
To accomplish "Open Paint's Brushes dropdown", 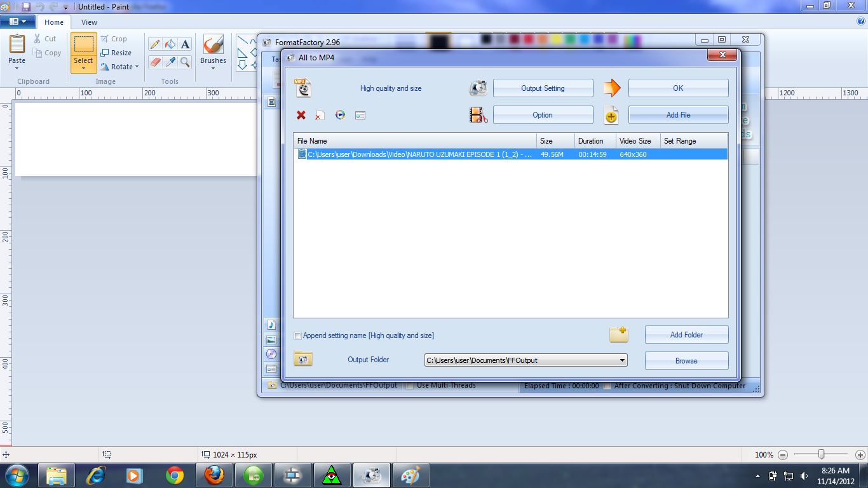I will [x=213, y=69].
